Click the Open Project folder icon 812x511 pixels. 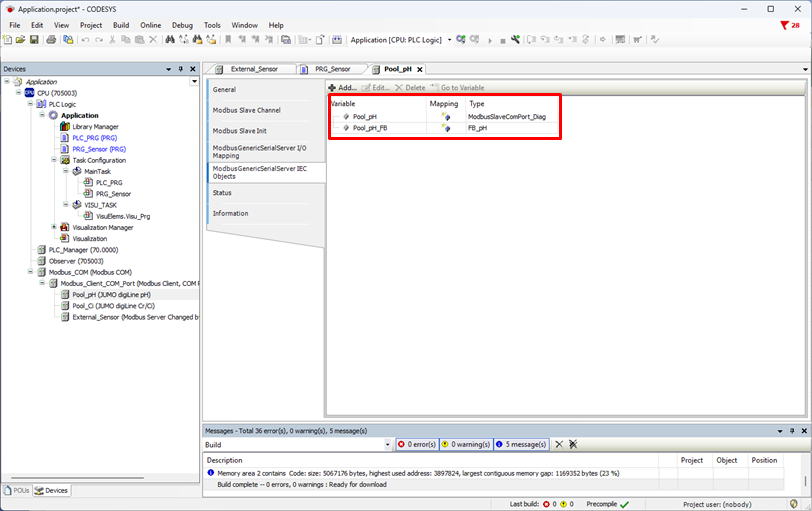click(x=20, y=39)
